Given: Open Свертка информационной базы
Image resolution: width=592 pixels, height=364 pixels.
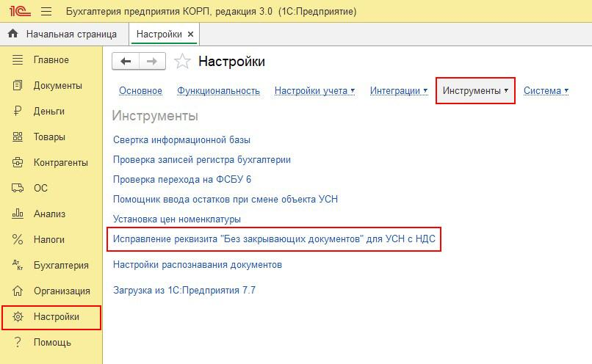Looking at the screenshot, I should [x=181, y=140].
